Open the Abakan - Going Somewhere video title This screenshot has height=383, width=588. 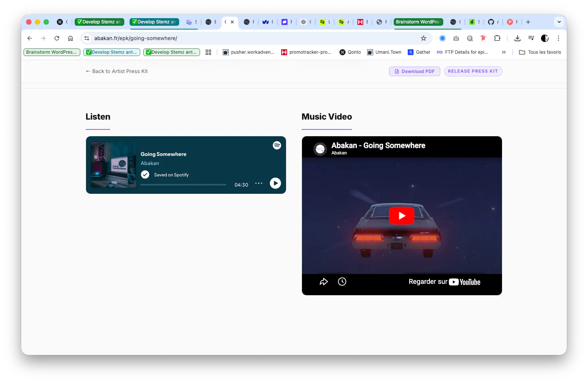point(378,145)
